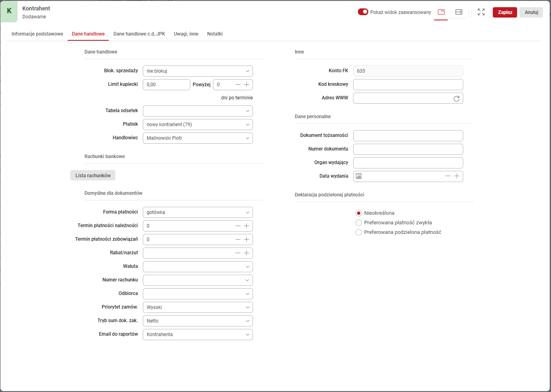Open Lista rachunków button
The width and height of the screenshot is (551, 392).
point(93,176)
